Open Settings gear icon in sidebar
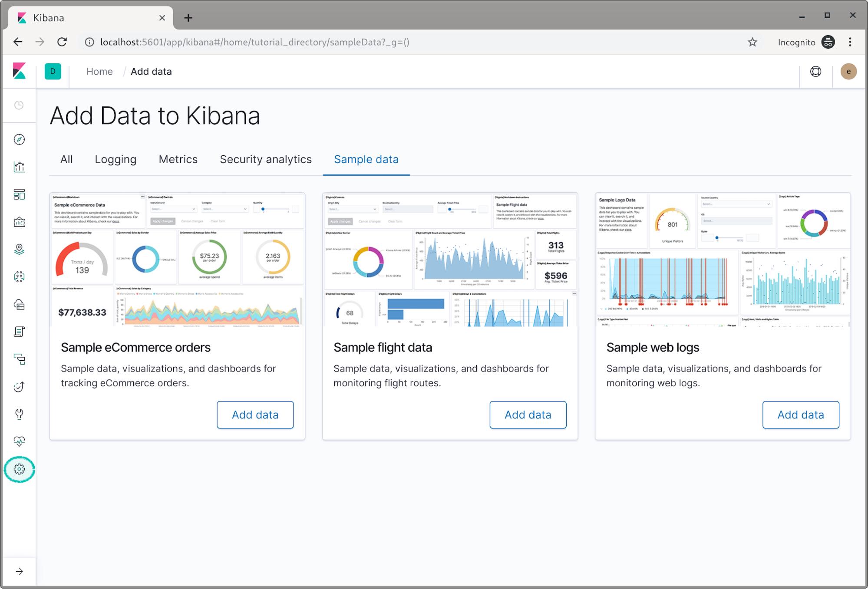 pyautogui.click(x=19, y=469)
